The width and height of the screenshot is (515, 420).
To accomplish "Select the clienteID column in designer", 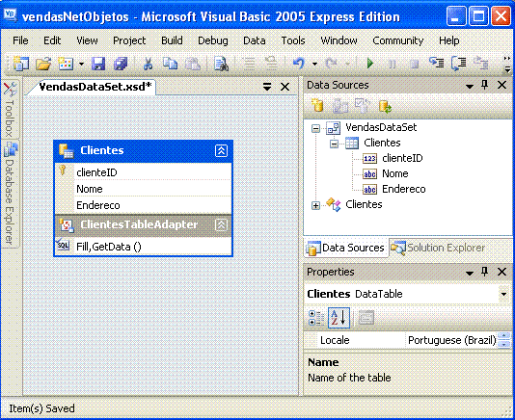I will 143,172.
